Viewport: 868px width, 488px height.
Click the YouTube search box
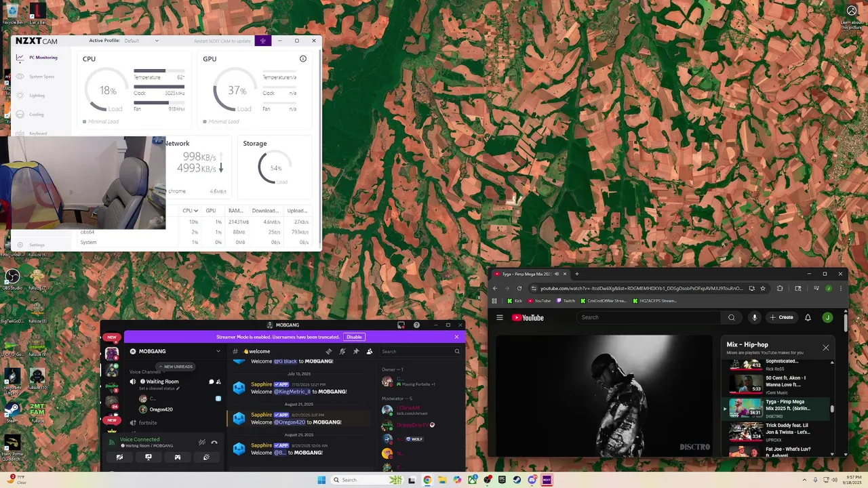click(649, 317)
